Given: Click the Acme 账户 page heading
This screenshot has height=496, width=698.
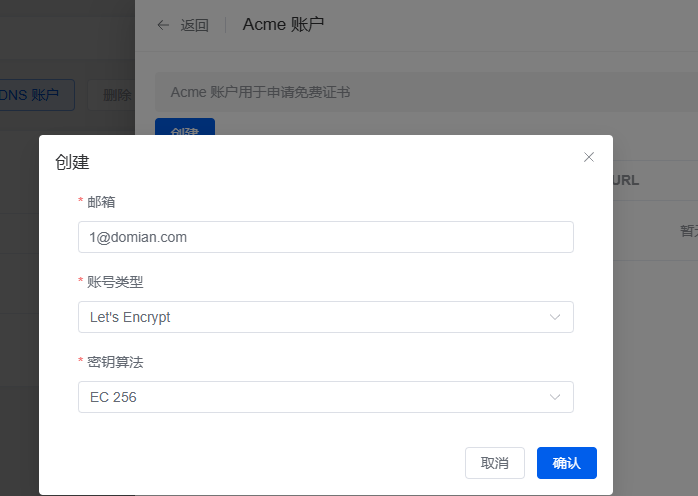Looking at the screenshot, I should click(283, 24).
